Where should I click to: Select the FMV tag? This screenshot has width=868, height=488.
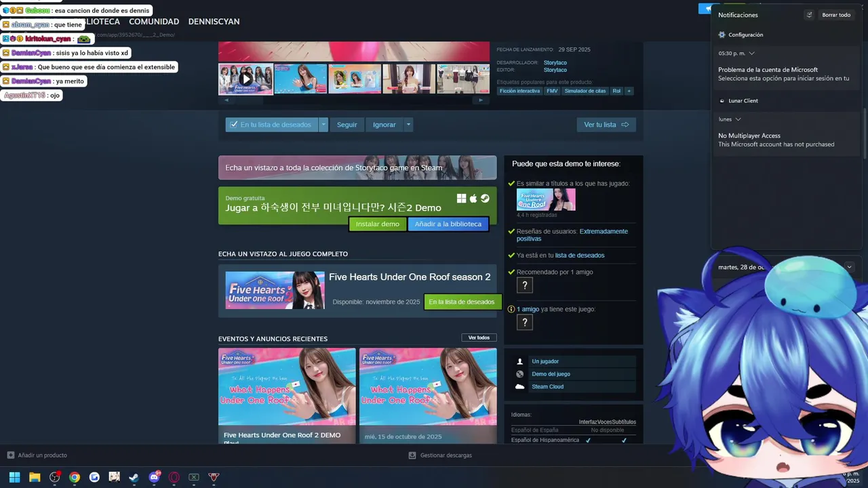click(552, 91)
